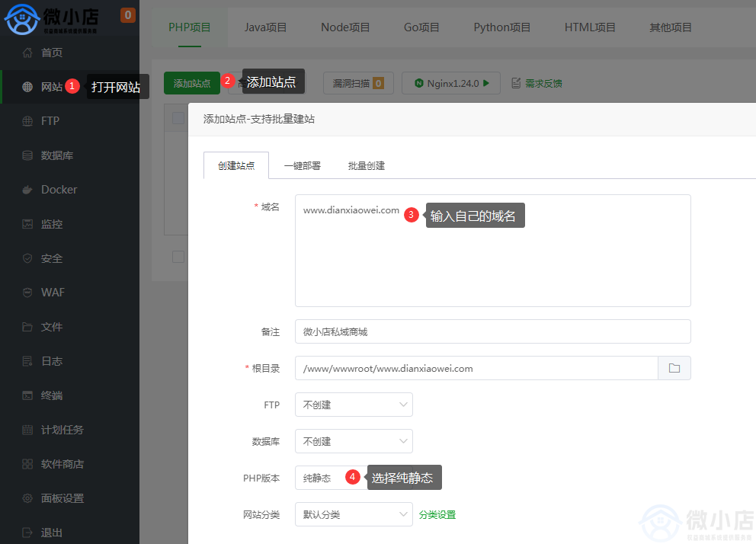The height and width of the screenshot is (544, 756).
Task: Click into the 域名 text area
Action: click(x=493, y=251)
